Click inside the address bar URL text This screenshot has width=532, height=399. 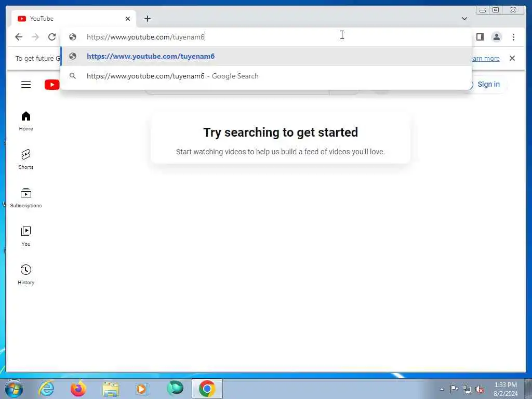(146, 37)
